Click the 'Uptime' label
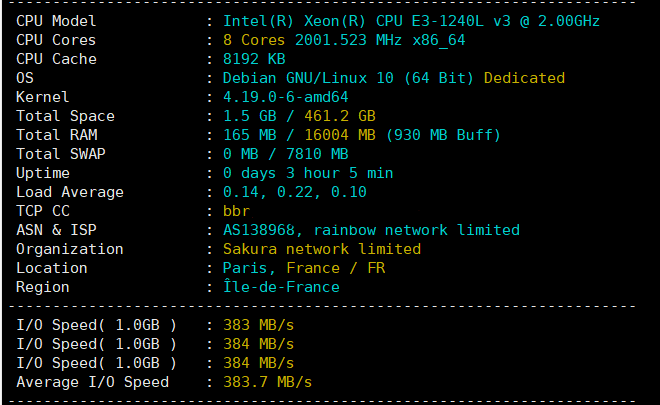Image resolution: width=660 pixels, height=405 pixels. tap(43, 173)
